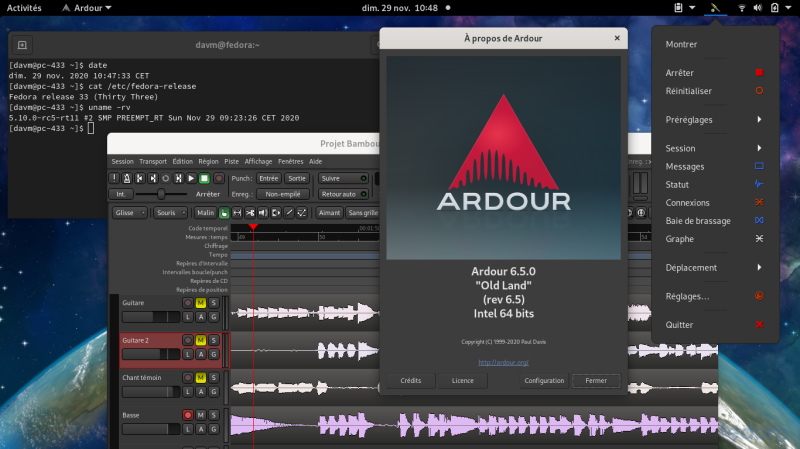The image size is (800, 449).
Task: Open the Glisse edit mode dropdown
Action: pyautogui.click(x=129, y=212)
